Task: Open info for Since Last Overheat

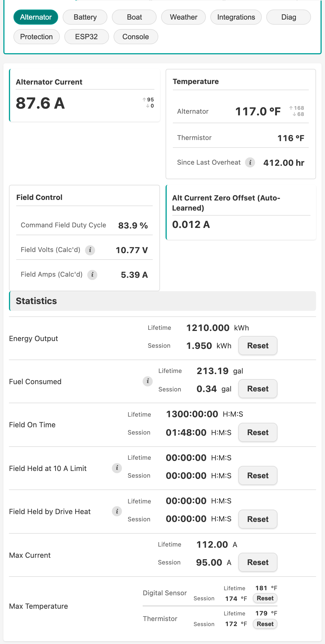Action: click(250, 162)
